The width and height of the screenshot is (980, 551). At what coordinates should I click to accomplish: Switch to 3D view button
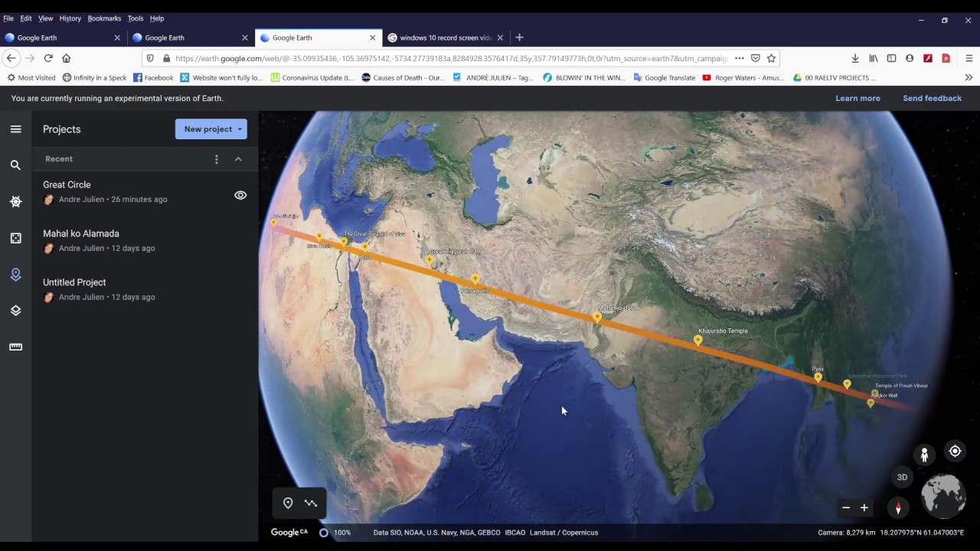pos(902,477)
